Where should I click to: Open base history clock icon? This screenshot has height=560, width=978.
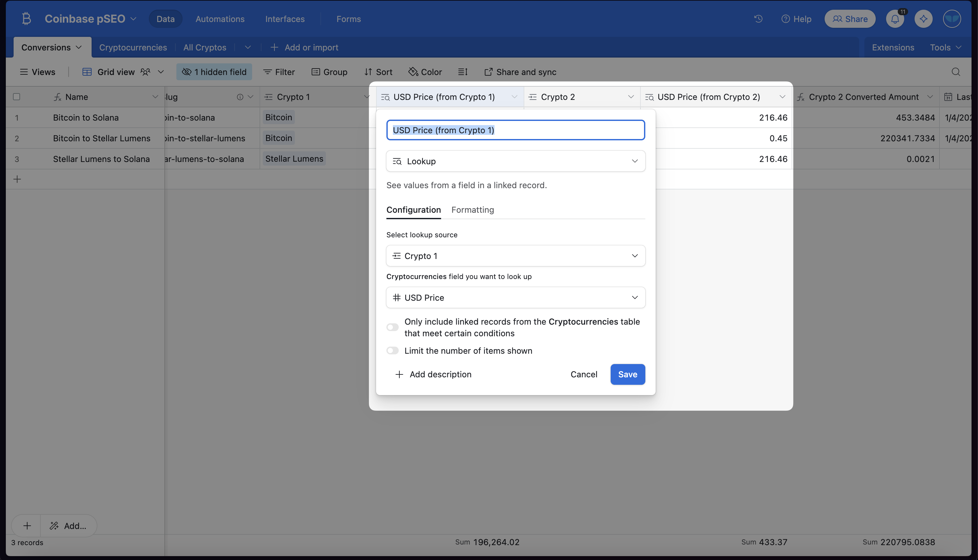click(x=758, y=19)
